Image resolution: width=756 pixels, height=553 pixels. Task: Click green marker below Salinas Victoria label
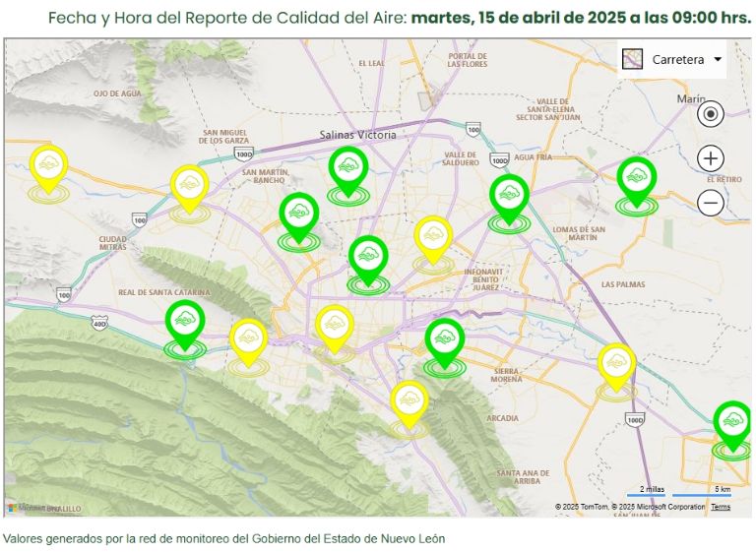347,169
